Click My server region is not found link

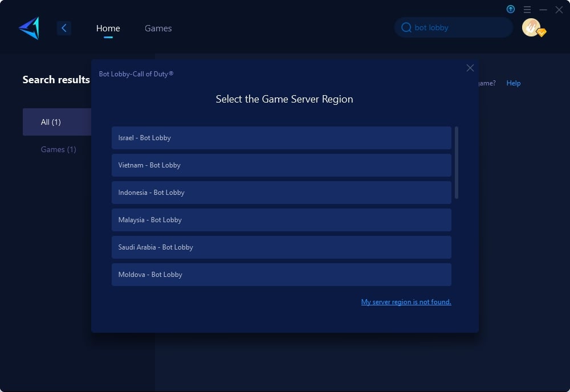406,302
